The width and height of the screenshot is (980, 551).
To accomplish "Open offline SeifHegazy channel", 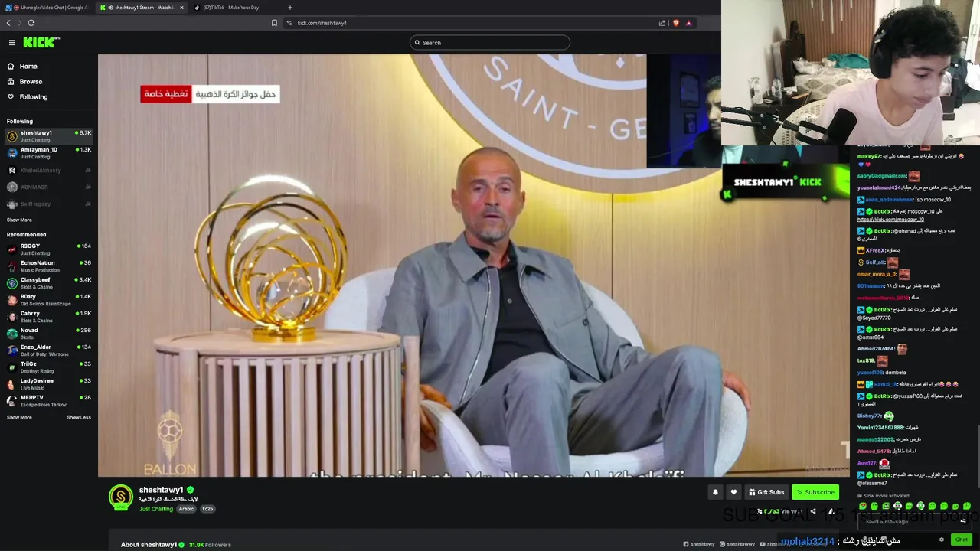I will [x=49, y=204].
